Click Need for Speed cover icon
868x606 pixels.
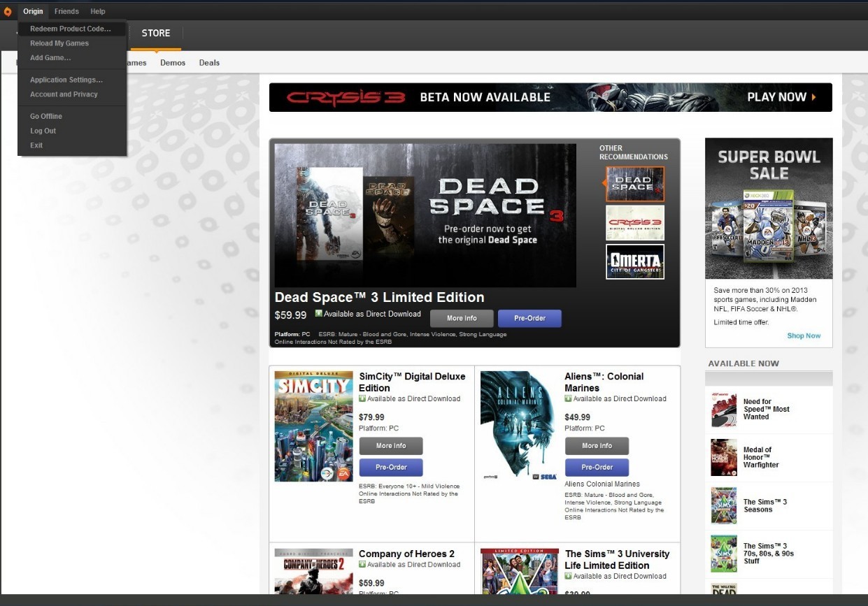724,410
